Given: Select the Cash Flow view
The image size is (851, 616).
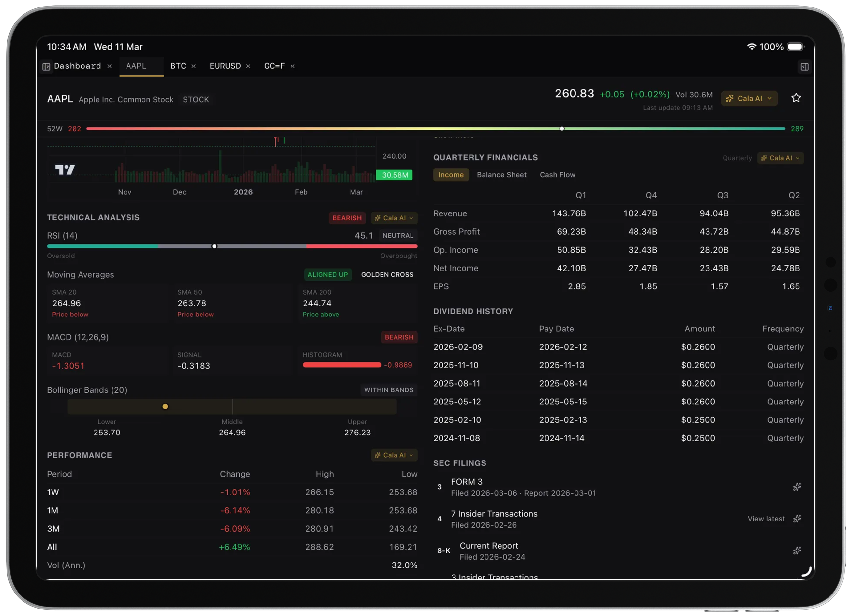Looking at the screenshot, I should (x=558, y=174).
